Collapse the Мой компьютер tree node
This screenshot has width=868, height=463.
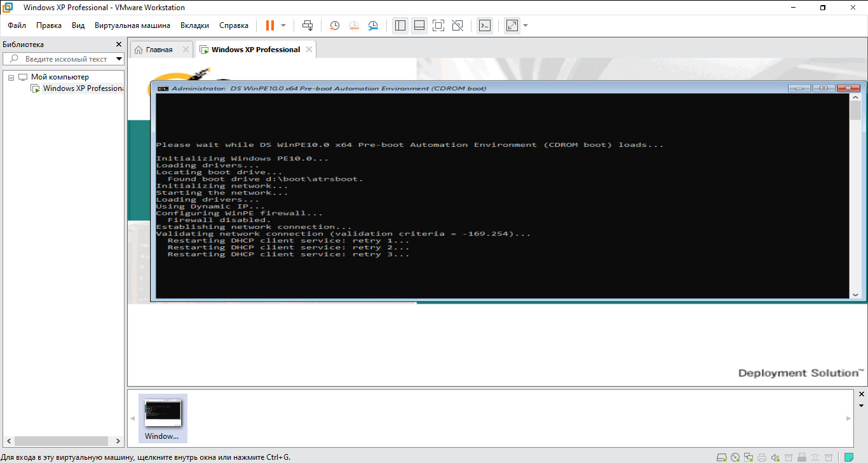[x=11, y=77]
